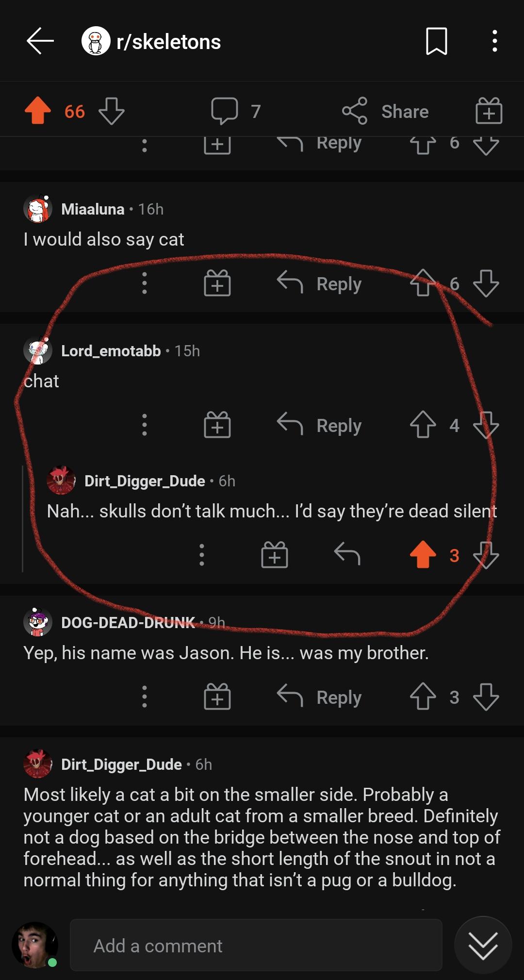Tap the back arrow icon
This screenshot has width=524, height=980.
40,42
